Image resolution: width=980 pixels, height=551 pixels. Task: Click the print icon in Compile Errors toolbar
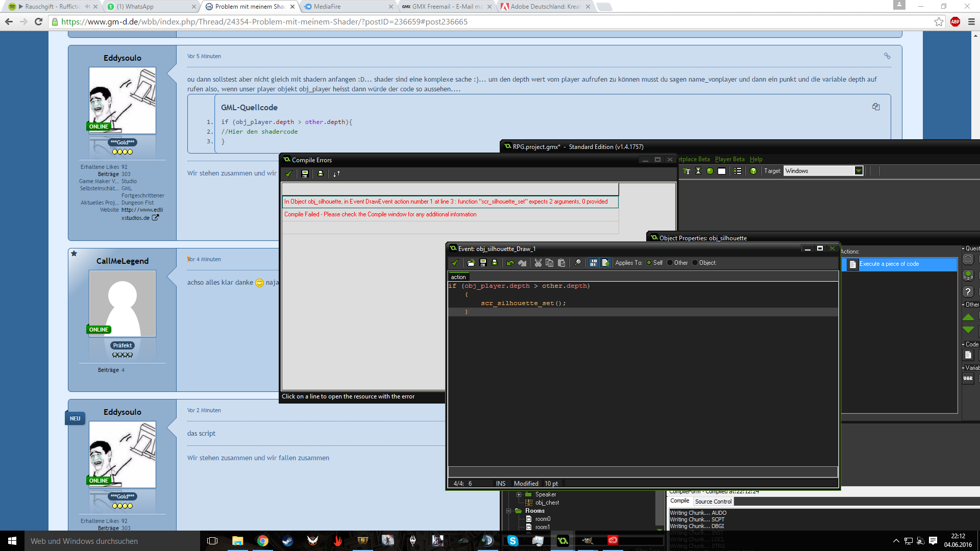pos(321,174)
